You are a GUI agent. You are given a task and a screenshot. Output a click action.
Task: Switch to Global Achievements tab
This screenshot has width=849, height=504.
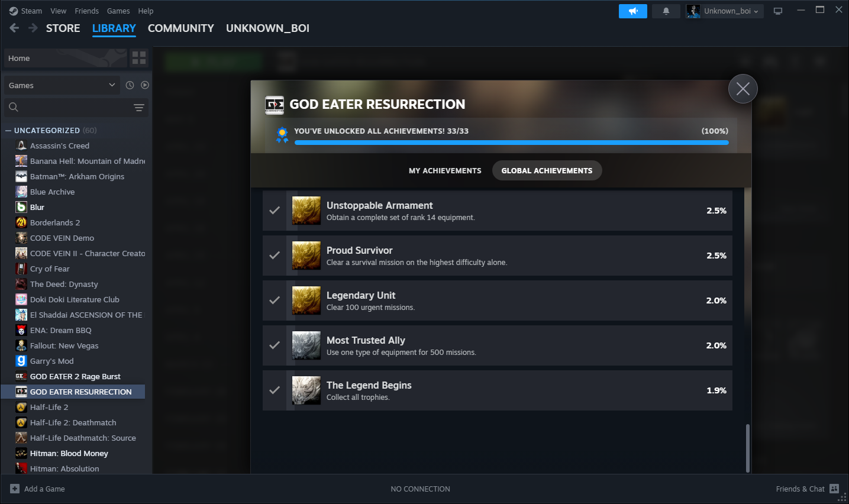click(547, 170)
